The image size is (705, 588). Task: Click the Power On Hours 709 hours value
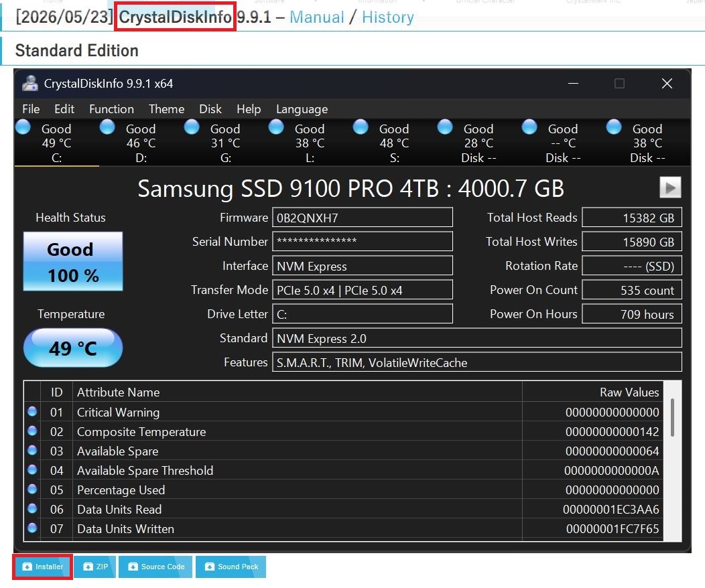(x=632, y=314)
